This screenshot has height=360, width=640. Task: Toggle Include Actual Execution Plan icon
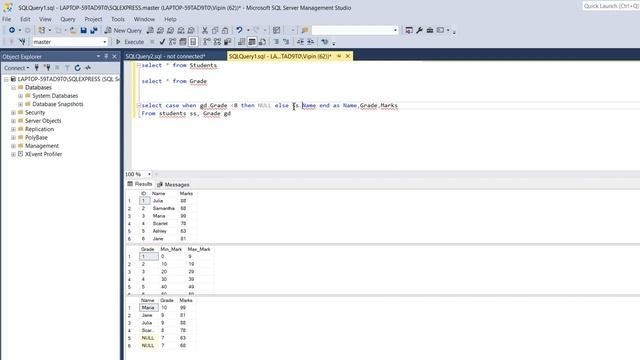[x=207, y=42]
